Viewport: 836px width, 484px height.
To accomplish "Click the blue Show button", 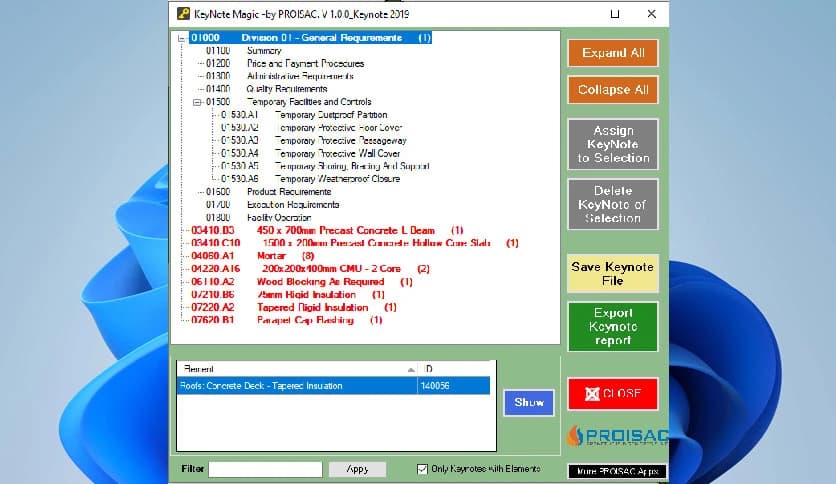I will coord(528,402).
